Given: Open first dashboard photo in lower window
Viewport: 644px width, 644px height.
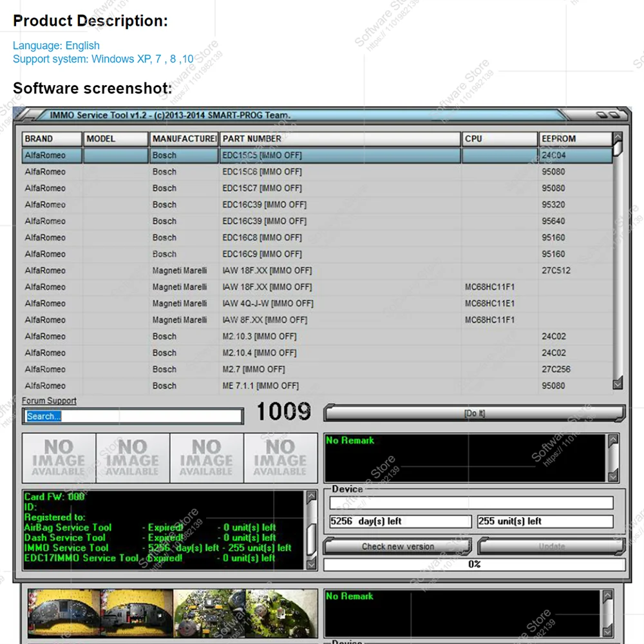Looking at the screenshot, I should click(x=64, y=614).
